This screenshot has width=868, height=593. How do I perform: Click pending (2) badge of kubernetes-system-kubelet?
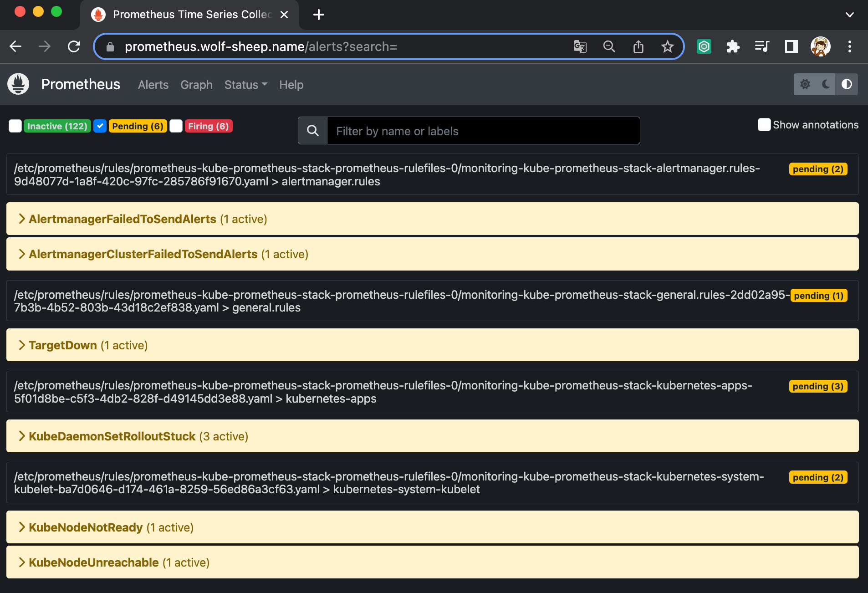tap(818, 477)
